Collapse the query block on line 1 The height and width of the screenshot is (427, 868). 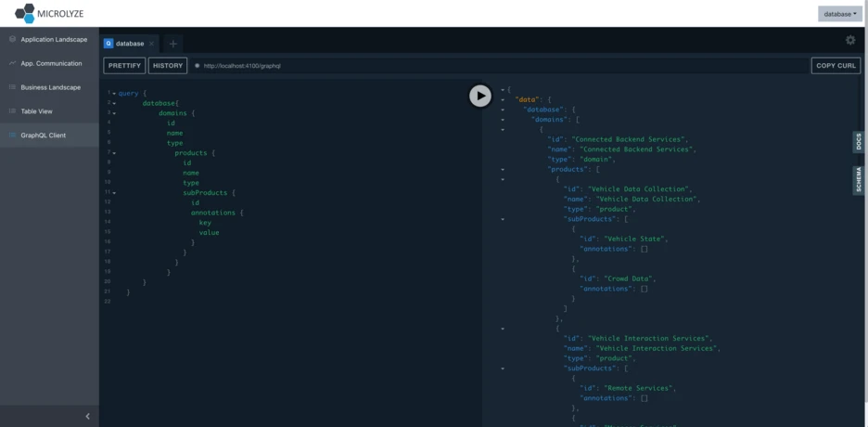click(114, 94)
